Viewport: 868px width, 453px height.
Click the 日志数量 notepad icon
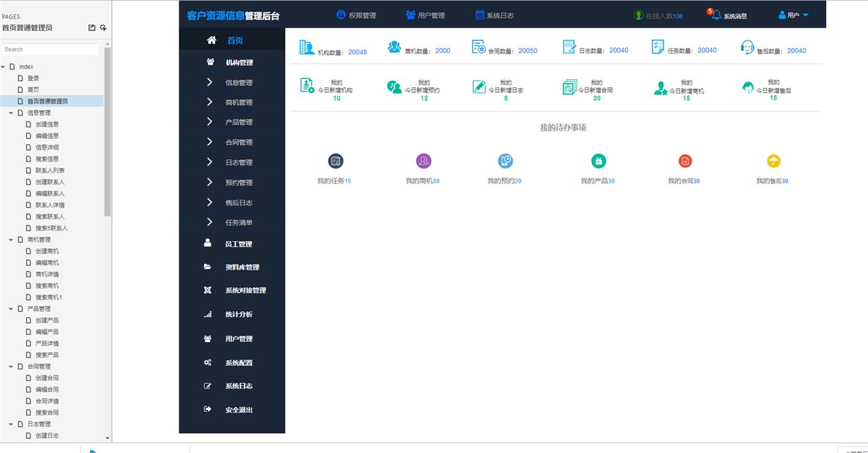[569, 47]
